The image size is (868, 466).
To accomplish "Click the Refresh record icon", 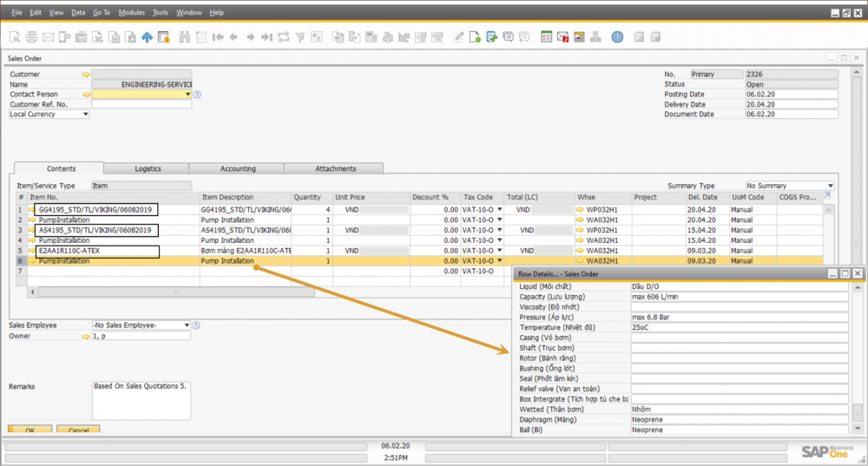I will coord(284,37).
